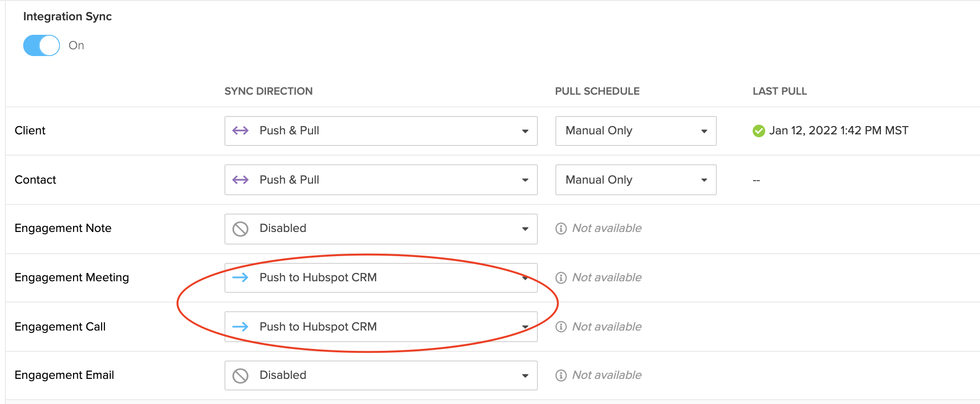Click the Client row Push & Pull arrows icon

pyautogui.click(x=240, y=130)
